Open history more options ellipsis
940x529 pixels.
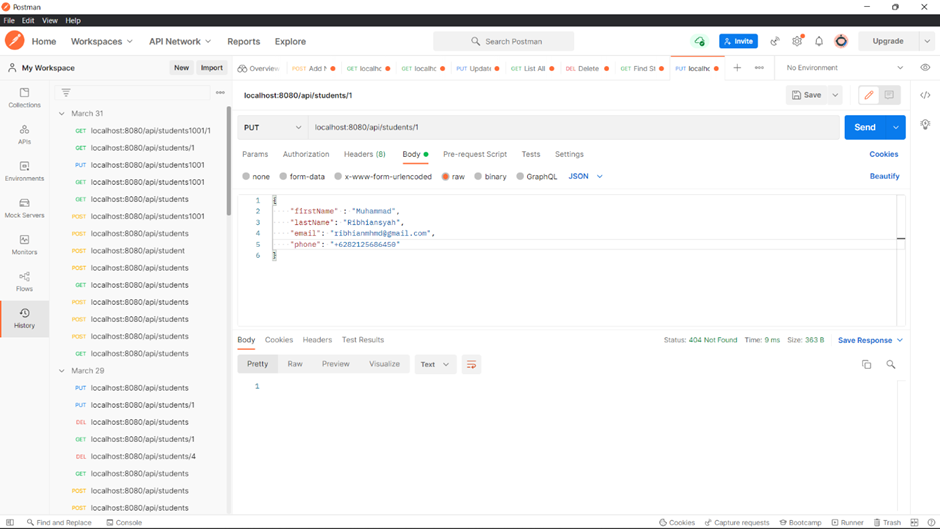[x=220, y=92]
